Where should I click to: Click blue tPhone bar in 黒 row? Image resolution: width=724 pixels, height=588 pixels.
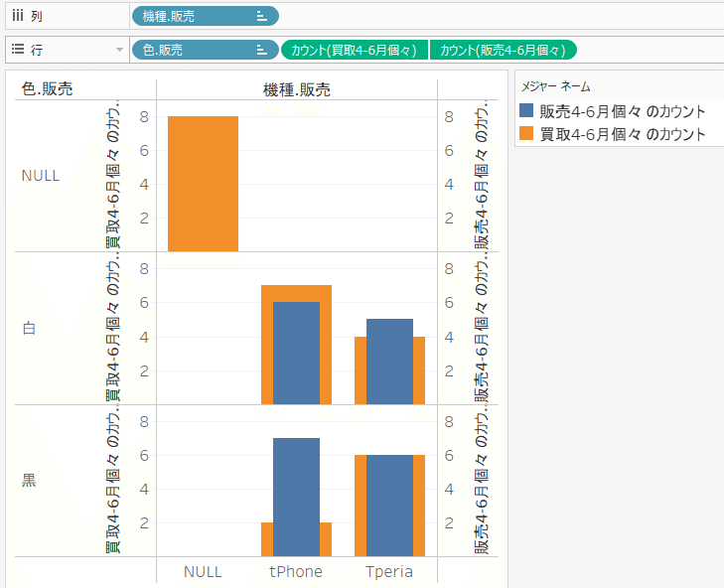point(296,497)
